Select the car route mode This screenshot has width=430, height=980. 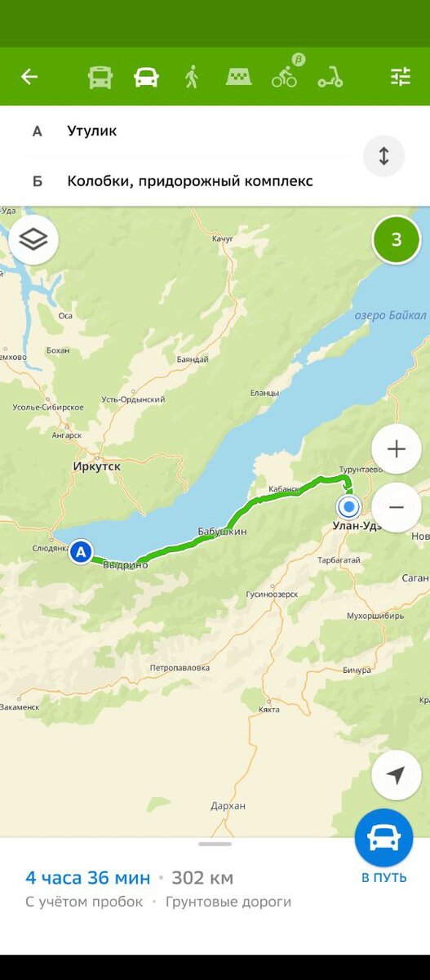tap(146, 78)
